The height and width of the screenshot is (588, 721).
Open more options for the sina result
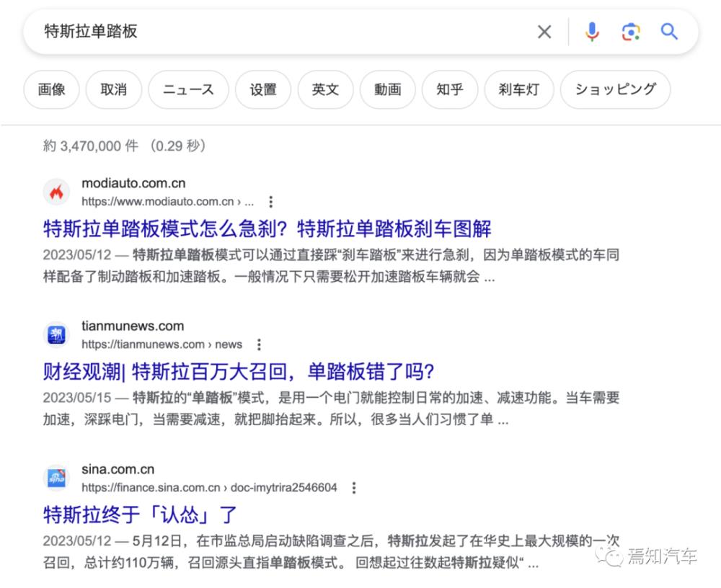coord(354,488)
